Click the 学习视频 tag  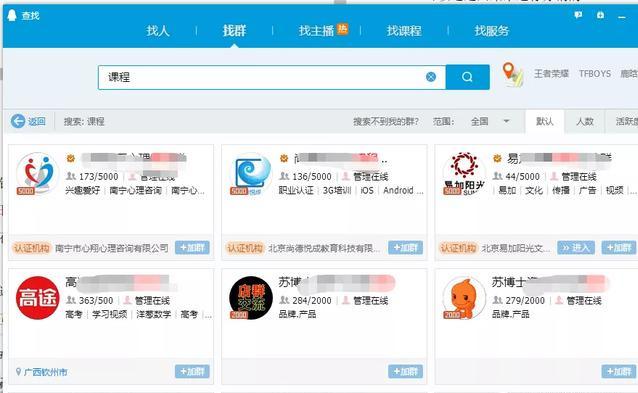pos(109,314)
